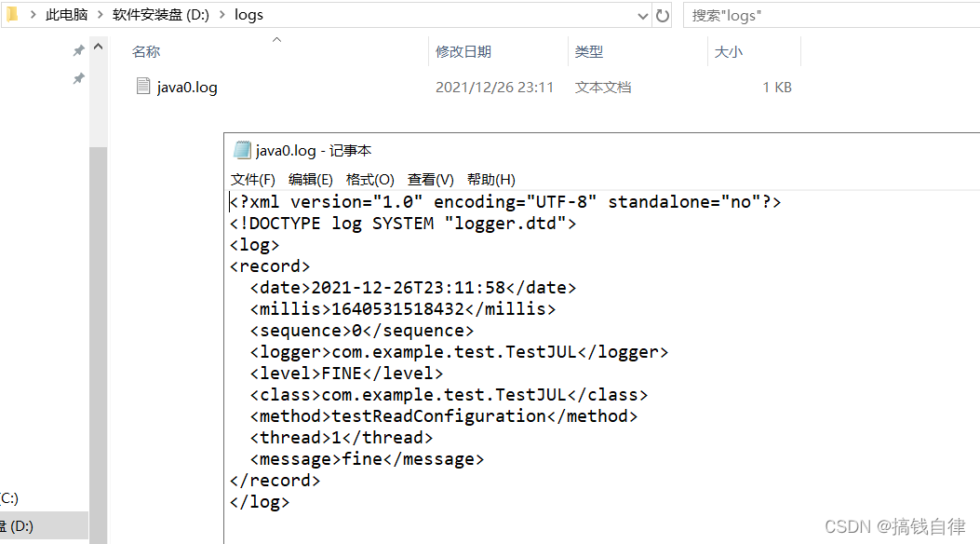Image resolution: width=980 pixels, height=544 pixels.
Task: Click the closing </log> tag line
Action: pyautogui.click(x=260, y=501)
